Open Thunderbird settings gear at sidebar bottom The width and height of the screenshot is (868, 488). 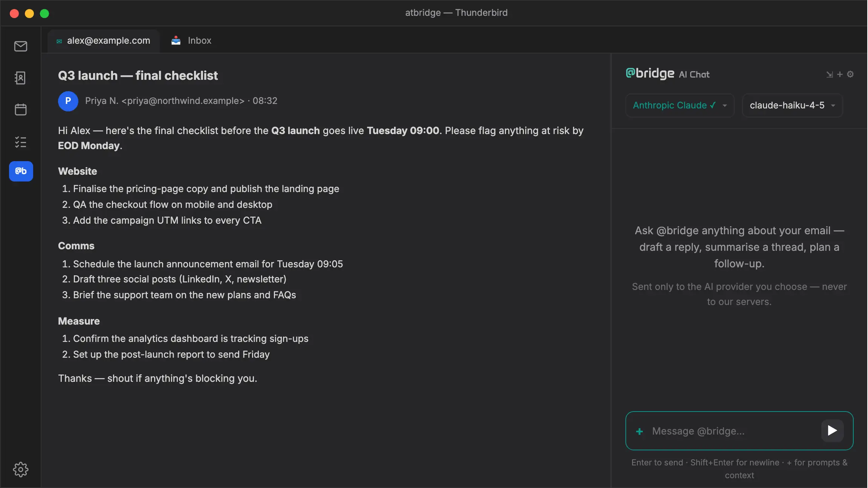pyautogui.click(x=21, y=469)
